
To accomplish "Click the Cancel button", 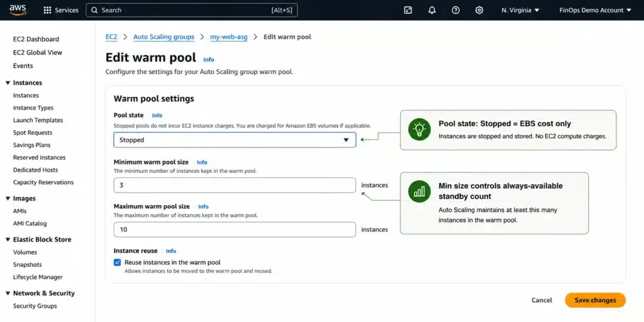I will pos(541,300).
